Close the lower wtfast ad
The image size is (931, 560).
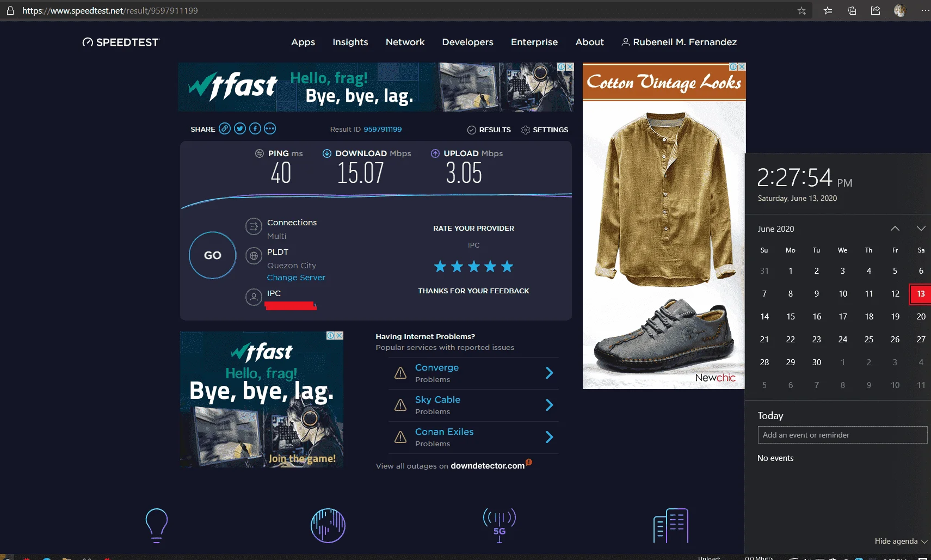339,335
